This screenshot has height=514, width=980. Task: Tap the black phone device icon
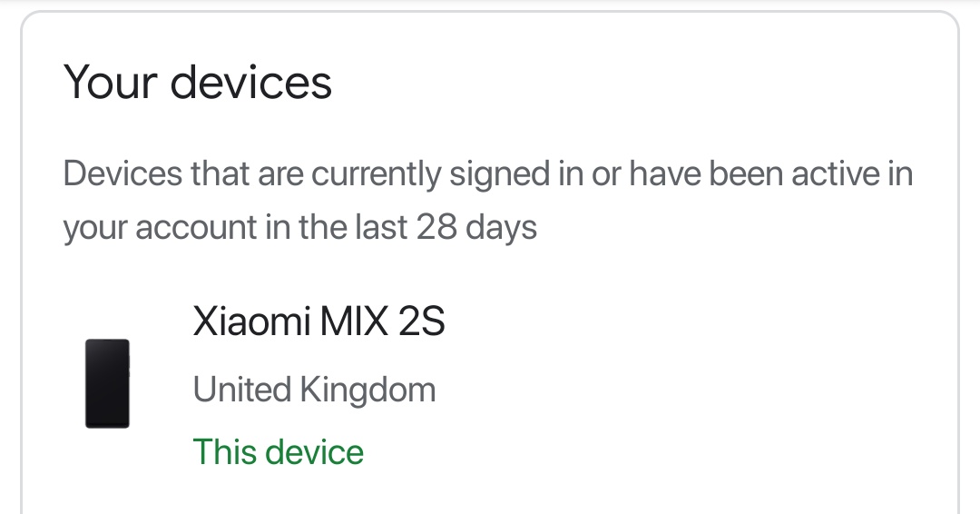[107, 383]
